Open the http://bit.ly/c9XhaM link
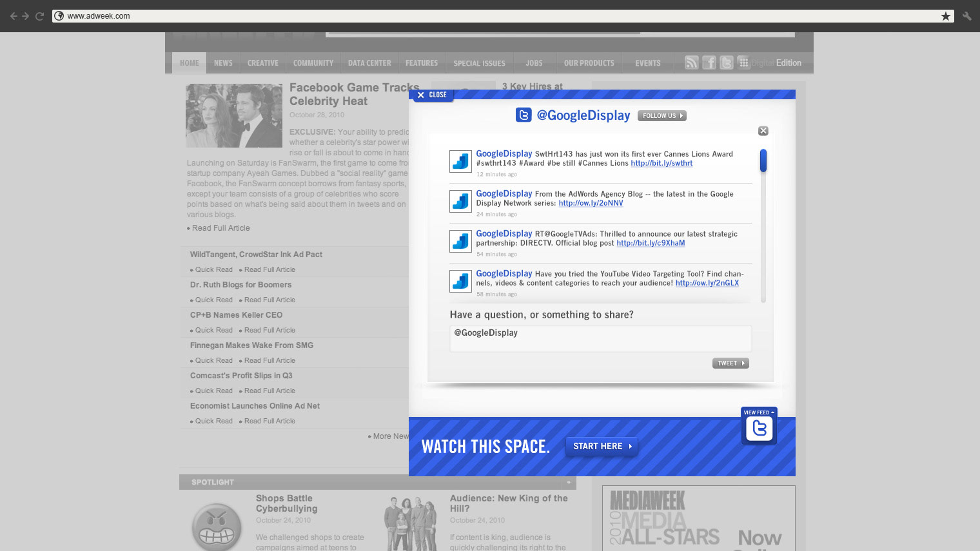980x551 pixels. pos(651,243)
